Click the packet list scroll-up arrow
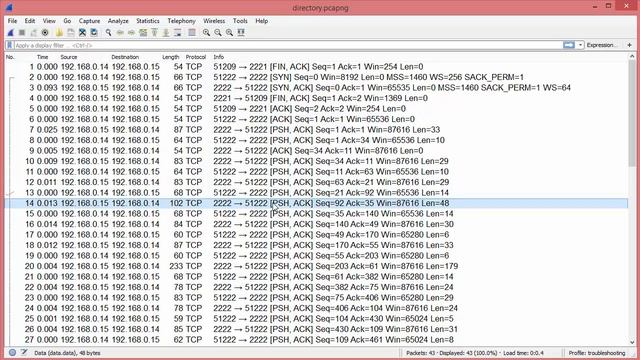 [x=632, y=57]
